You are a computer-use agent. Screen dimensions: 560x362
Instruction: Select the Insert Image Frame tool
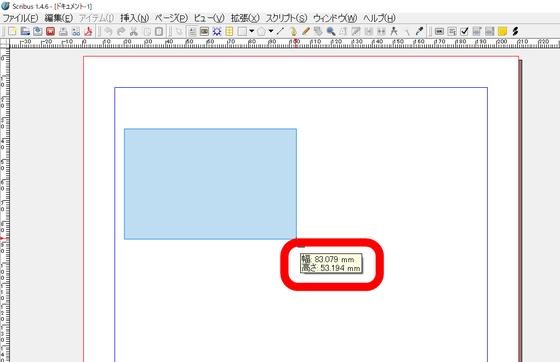204,31
